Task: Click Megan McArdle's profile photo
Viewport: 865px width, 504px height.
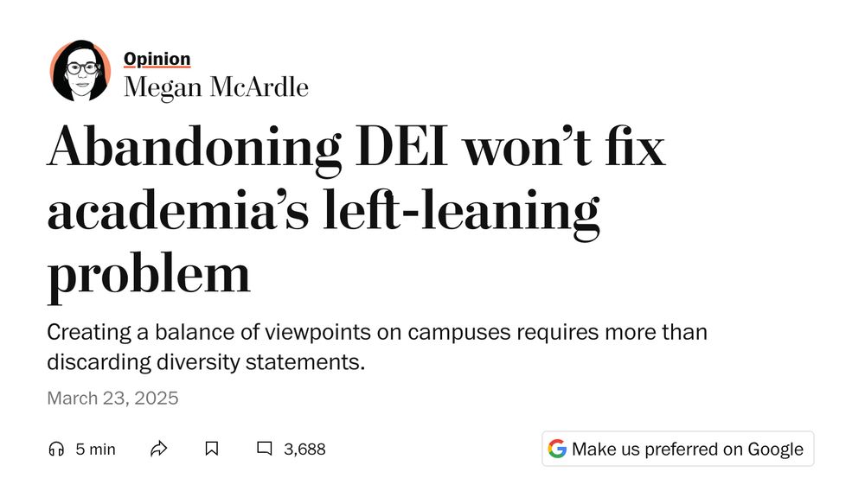Action: coord(81,71)
